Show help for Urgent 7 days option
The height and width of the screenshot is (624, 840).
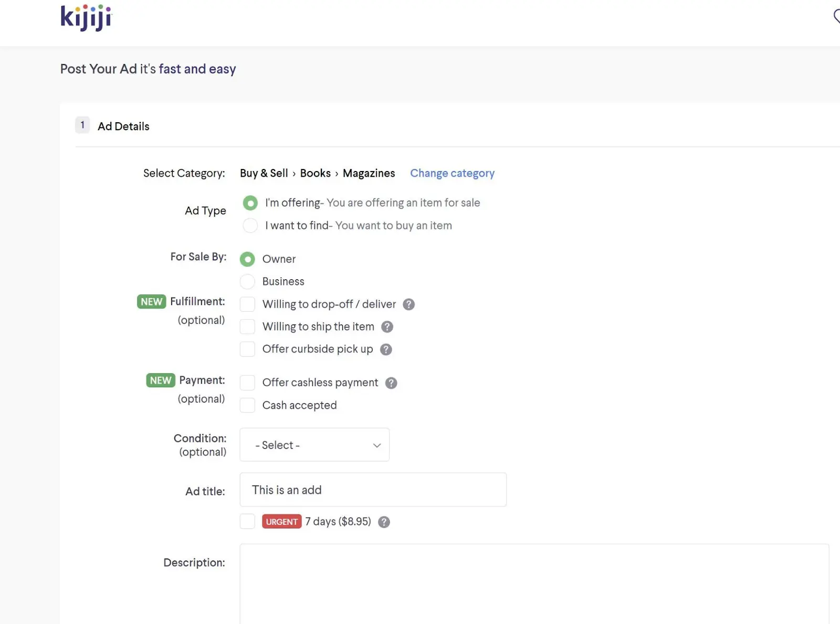pyautogui.click(x=384, y=522)
